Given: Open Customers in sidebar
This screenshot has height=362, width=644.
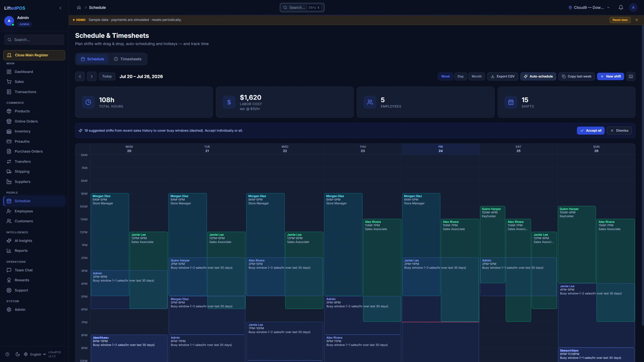Looking at the screenshot, I should pyautogui.click(x=34, y=221).
